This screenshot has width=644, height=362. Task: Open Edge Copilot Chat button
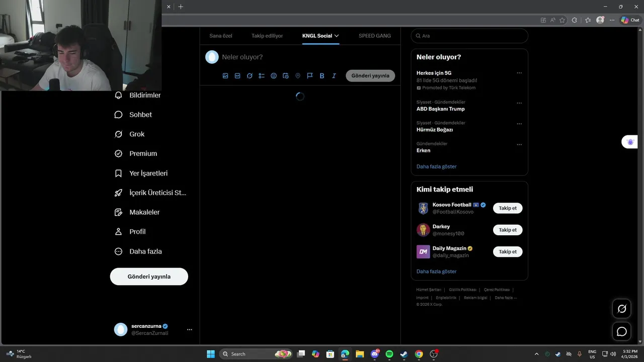click(x=630, y=20)
